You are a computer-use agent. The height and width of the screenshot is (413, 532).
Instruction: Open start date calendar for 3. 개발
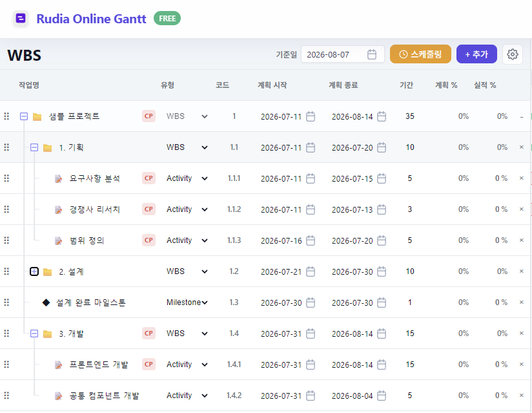(x=311, y=334)
